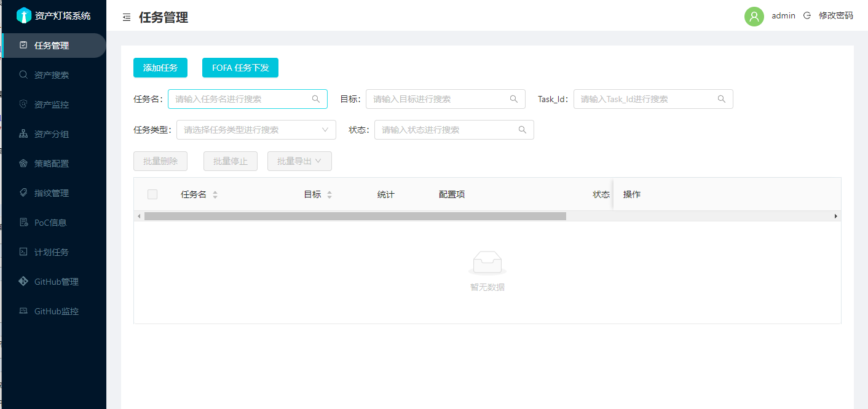Image resolution: width=868 pixels, height=409 pixels.
Task: Go to 计划任务 menu item
Action: [53, 252]
